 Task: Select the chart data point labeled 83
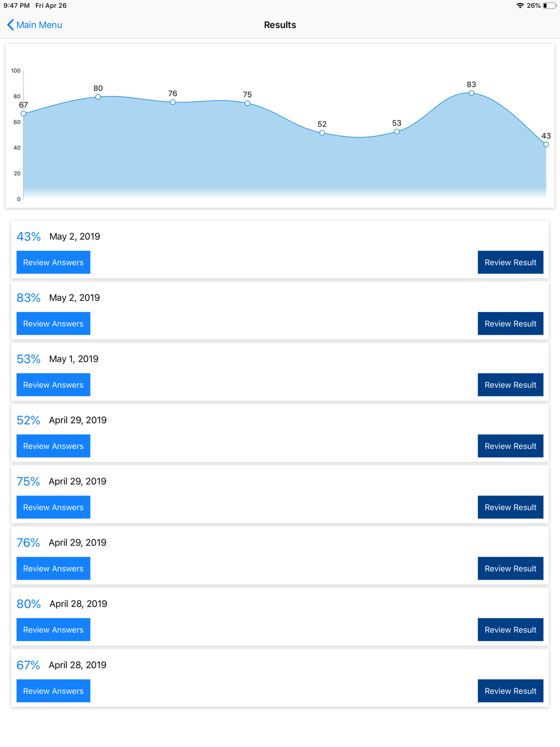pyautogui.click(x=472, y=93)
